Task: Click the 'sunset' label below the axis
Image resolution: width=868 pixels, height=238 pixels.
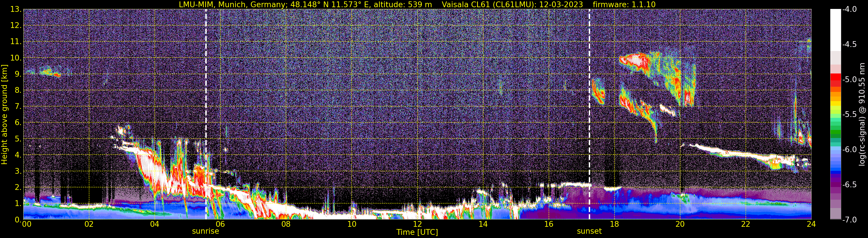Action: pos(589,231)
